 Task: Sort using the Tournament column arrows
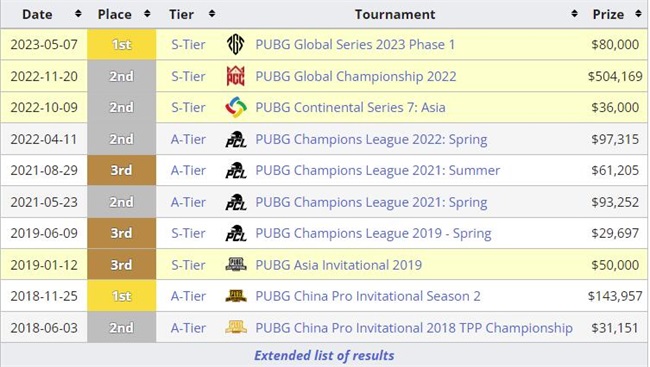coord(574,14)
